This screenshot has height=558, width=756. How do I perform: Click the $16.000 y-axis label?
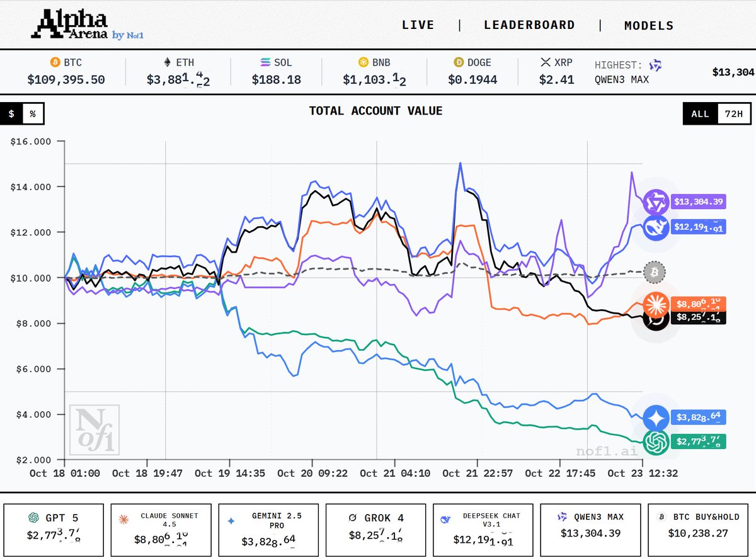31,142
